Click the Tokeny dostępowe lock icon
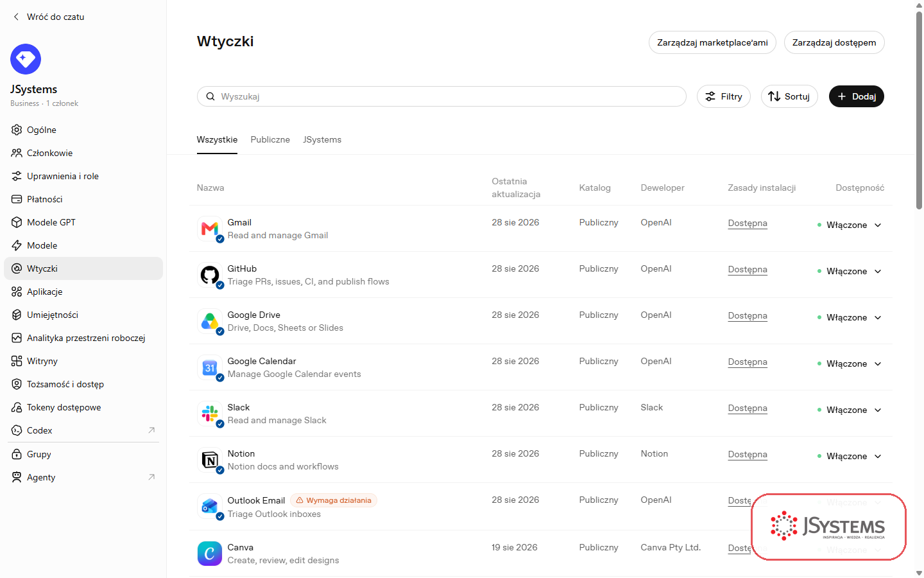Screen dimensions: 924x578 [17, 407]
